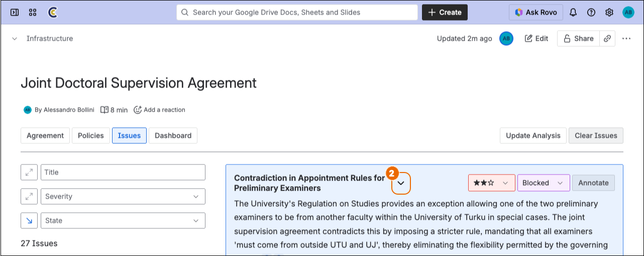This screenshot has height=256, width=644.
Task: Switch to the Dashboard tab
Action: 173,136
